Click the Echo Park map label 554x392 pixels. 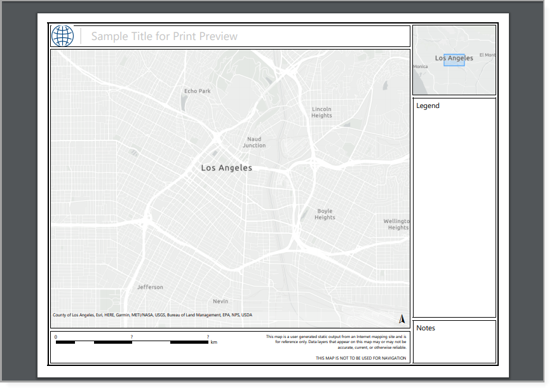coord(197,91)
